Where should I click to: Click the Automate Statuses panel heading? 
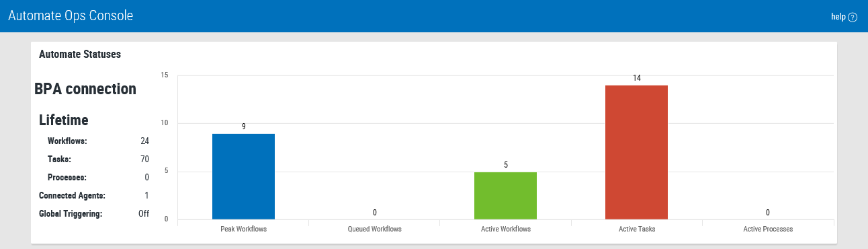tap(80, 55)
